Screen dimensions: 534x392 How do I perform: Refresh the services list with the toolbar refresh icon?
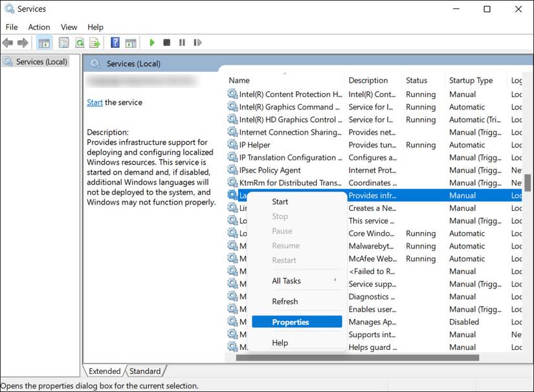(x=79, y=43)
